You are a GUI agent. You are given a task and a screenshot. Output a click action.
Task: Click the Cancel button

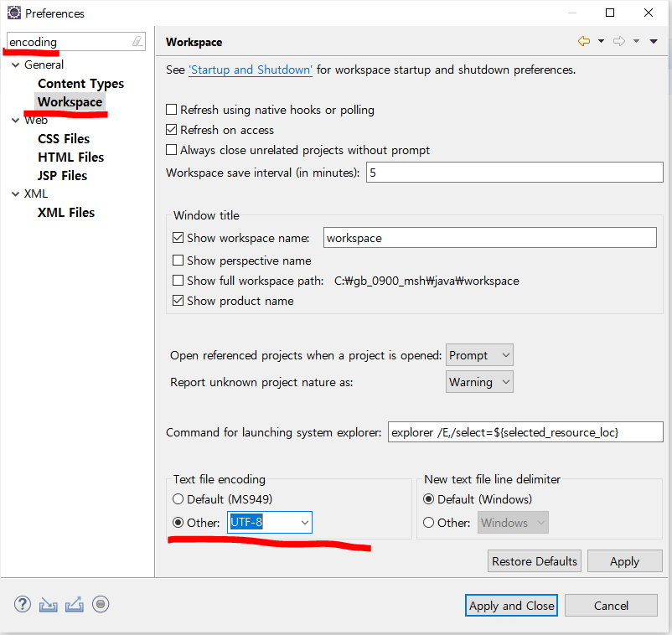coord(611,606)
